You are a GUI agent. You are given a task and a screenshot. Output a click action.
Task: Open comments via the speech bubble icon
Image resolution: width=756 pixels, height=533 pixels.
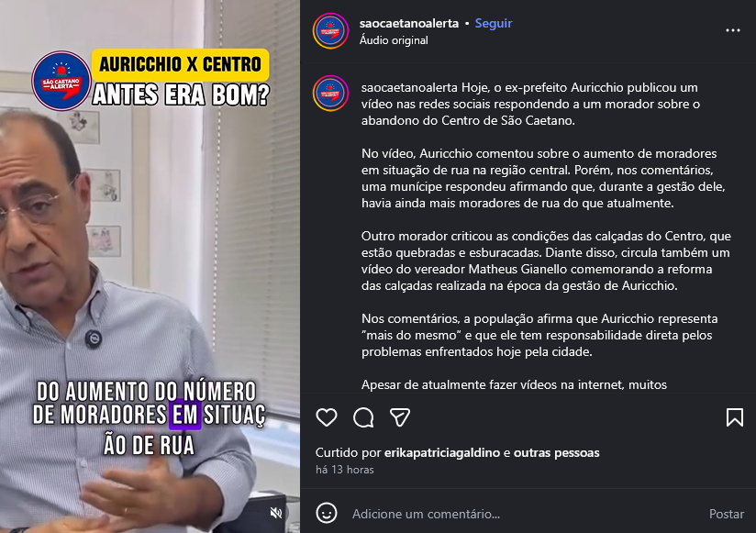[363, 417]
